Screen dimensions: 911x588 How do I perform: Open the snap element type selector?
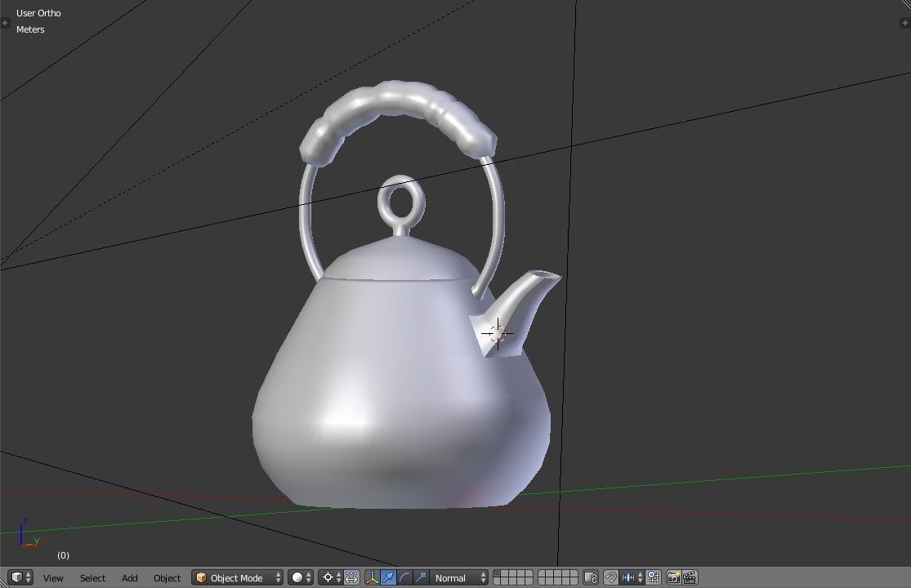[632, 577]
